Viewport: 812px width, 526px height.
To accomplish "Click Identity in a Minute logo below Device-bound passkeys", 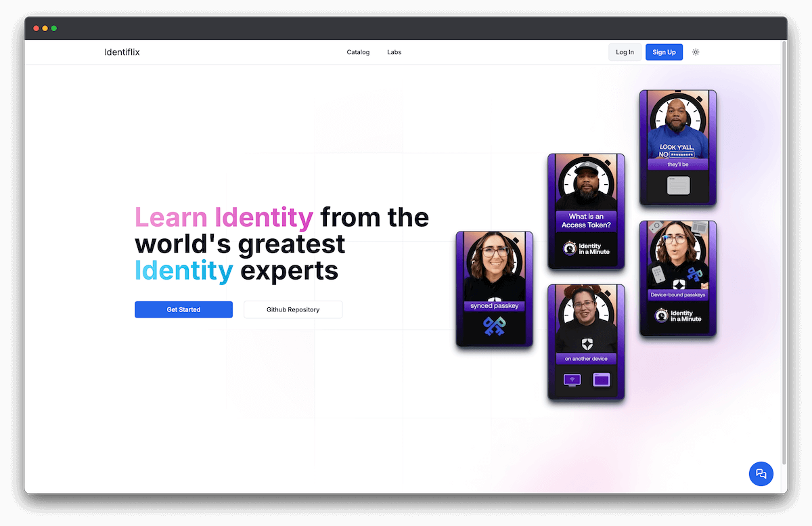I will coord(678,315).
